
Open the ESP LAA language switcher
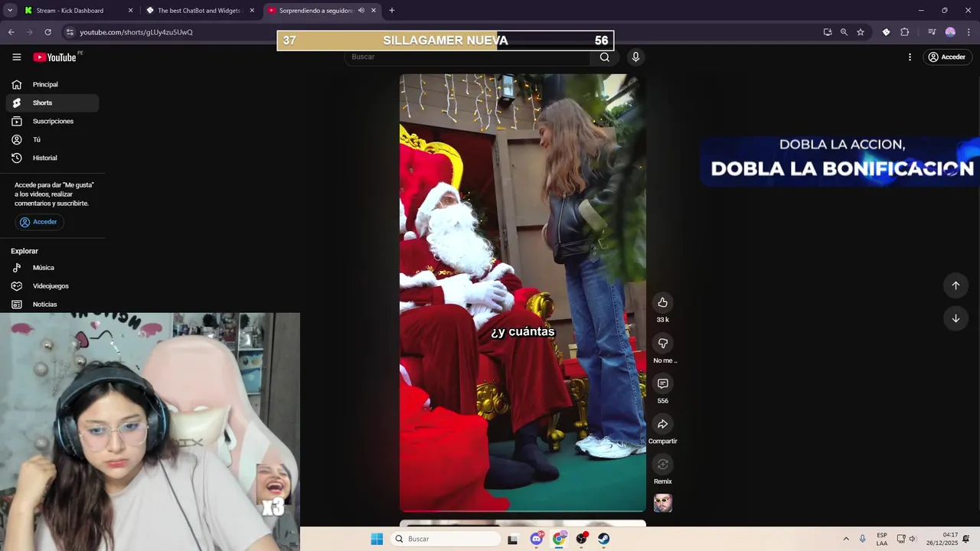click(882, 539)
